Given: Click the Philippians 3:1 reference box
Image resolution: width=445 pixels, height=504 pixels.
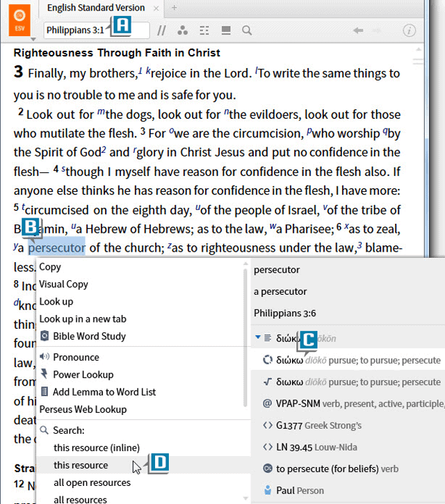Looking at the screenshot, I should coord(76,31).
